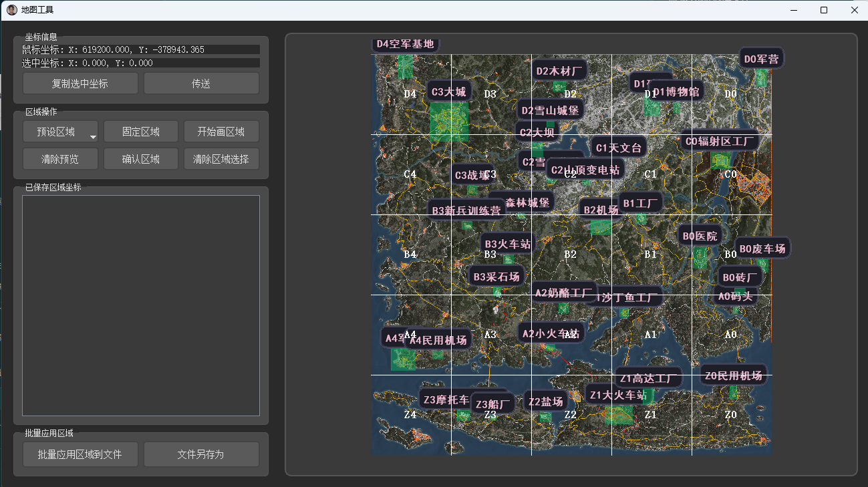The image size is (868, 487).
Task: Click the C3大城 location label
Action: [448, 92]
